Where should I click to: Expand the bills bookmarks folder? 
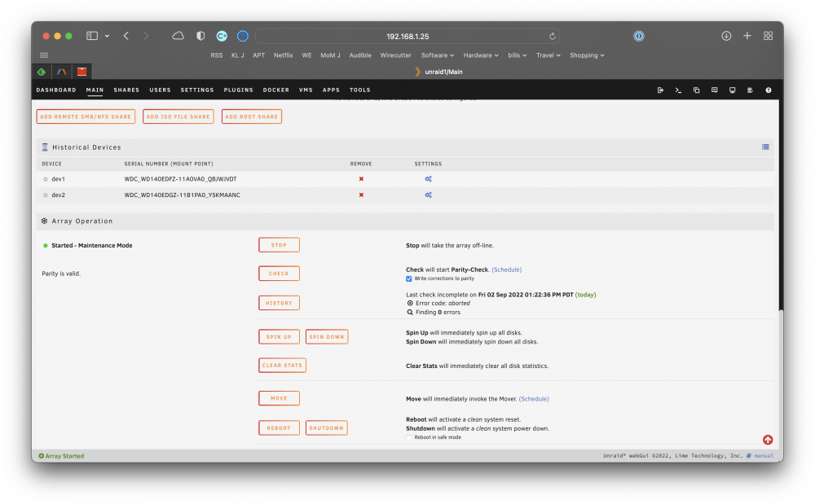518,55
